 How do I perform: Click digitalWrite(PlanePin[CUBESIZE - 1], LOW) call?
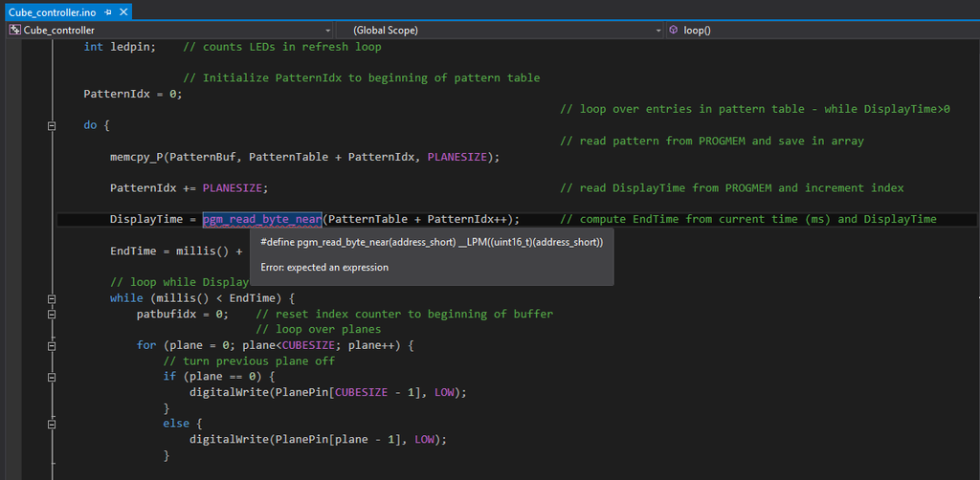point(328,393)
